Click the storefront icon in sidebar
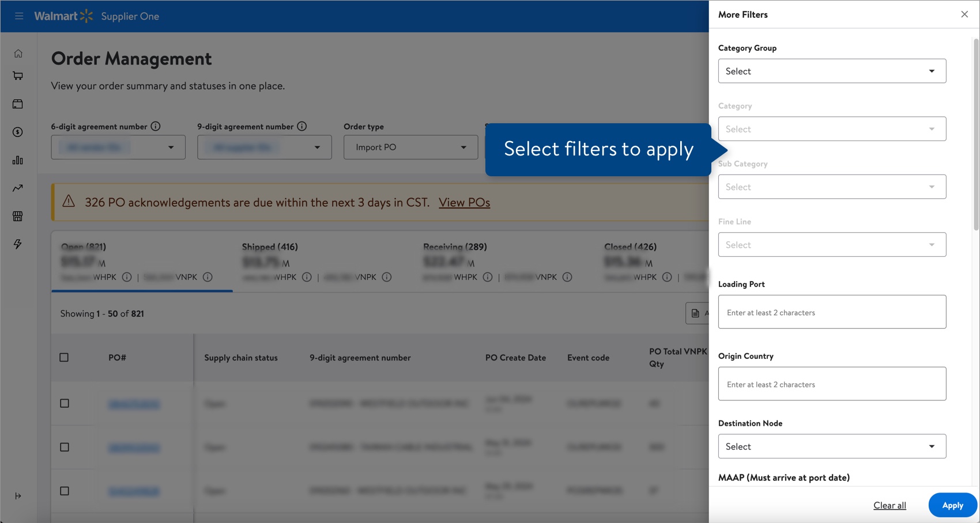 18,216
